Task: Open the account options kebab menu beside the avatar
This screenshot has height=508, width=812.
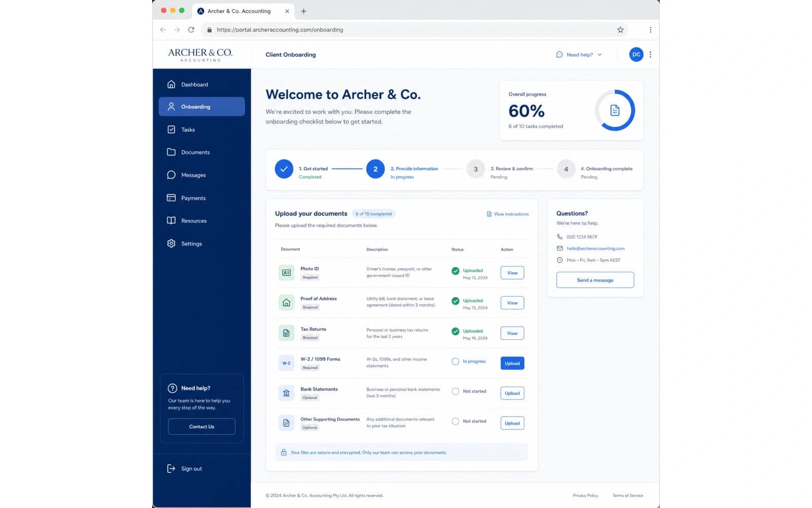Action: coord(650,54)
